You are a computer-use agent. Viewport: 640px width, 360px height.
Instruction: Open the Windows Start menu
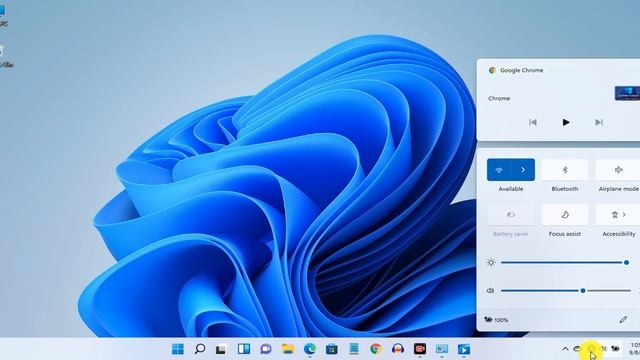point(178,349)
